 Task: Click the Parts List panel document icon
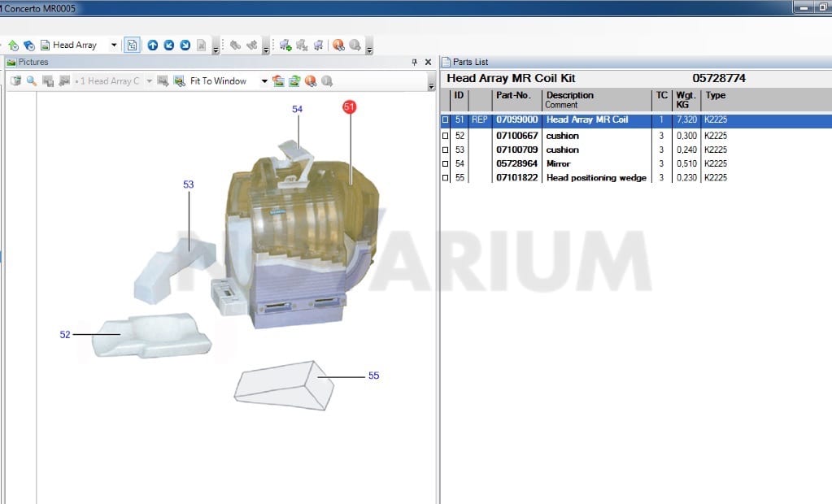click(x=446, y=62)
